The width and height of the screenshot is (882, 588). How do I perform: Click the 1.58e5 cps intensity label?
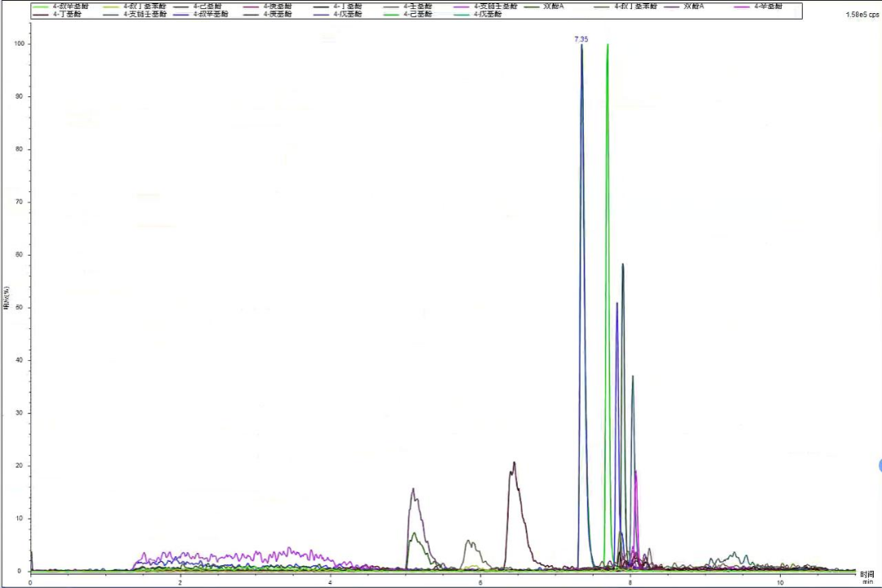click(862, 15)
